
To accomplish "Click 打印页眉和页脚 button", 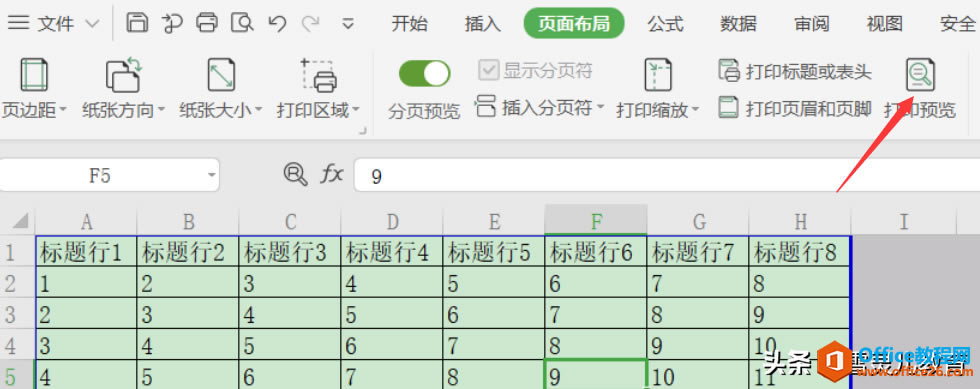I will [794, 108].
